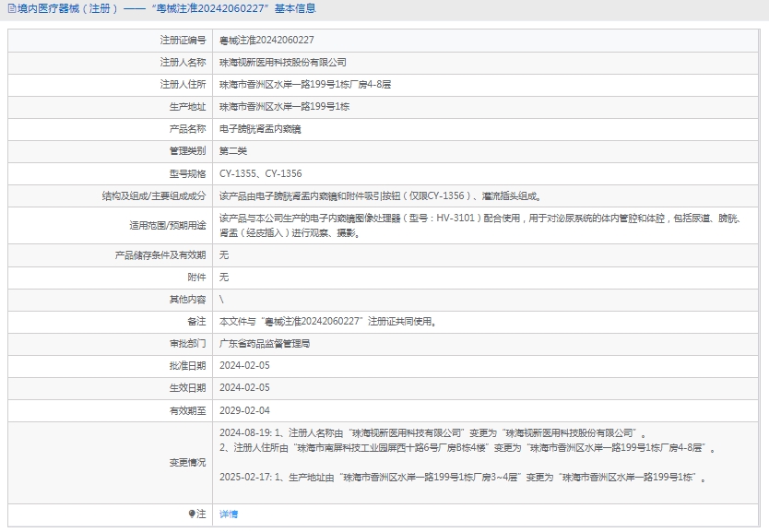Click the 备注 remark text
The height and width of the screenshot is (532, 769).
[327, 322]
